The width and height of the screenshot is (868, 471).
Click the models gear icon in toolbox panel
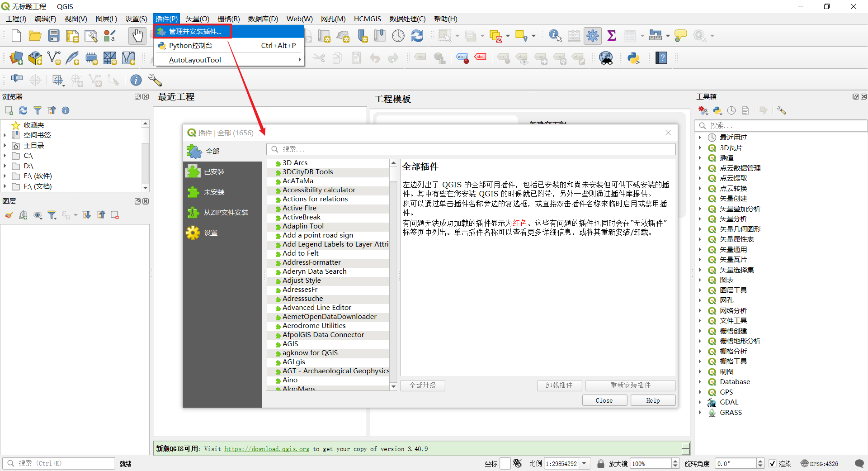tap(703, 110)
